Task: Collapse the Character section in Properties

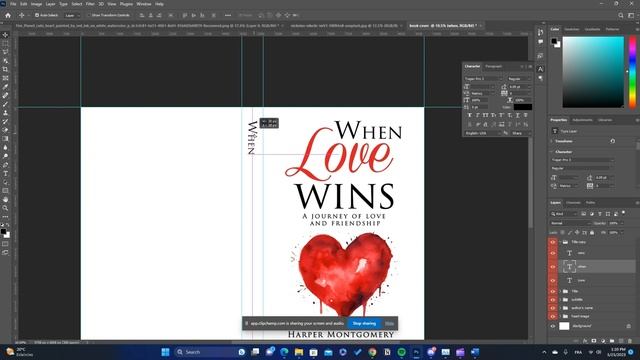Action: [x=552, y=152]
